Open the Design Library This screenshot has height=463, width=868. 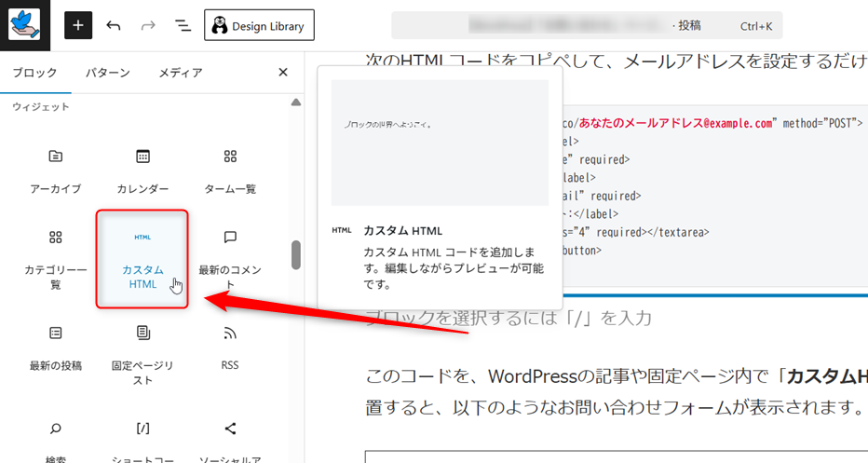click(259, 25)
